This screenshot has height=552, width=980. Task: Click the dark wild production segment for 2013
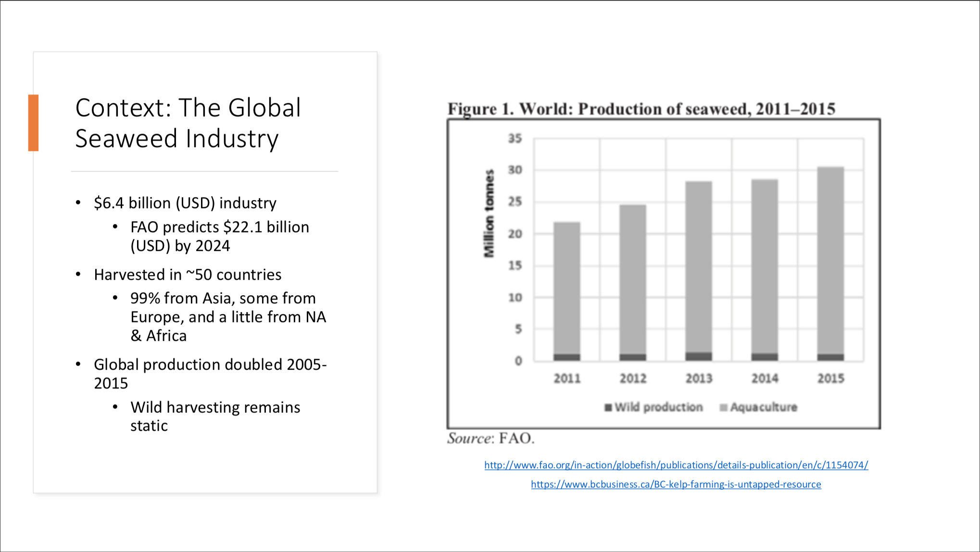point(698,356)
